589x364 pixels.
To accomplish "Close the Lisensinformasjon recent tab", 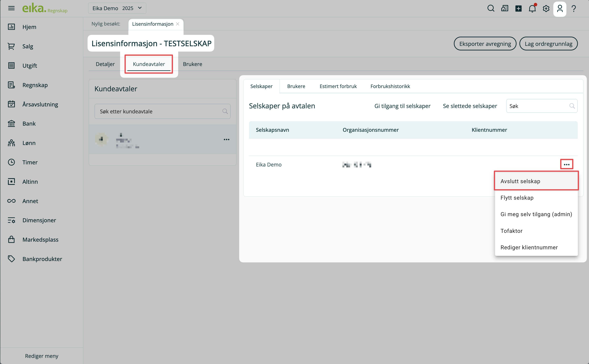I will (x=178, y=24).
